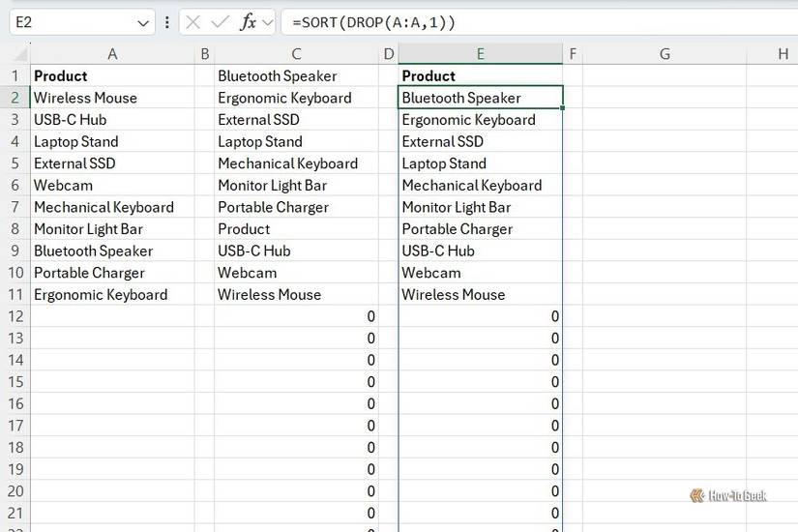The width and height of the screenshot is (798, 532).
Task: Select row 5 header
Action: pos(15,163)
